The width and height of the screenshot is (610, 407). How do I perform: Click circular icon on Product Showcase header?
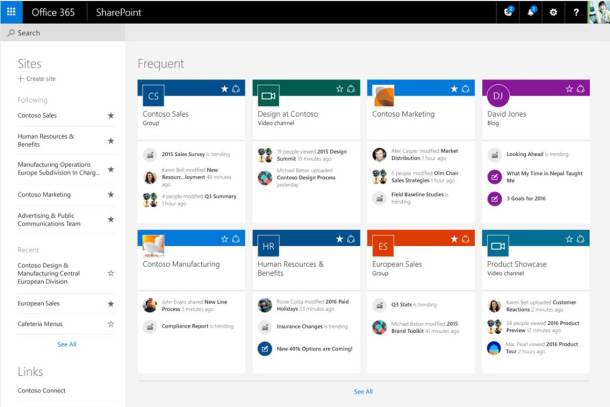coord(580,239)
